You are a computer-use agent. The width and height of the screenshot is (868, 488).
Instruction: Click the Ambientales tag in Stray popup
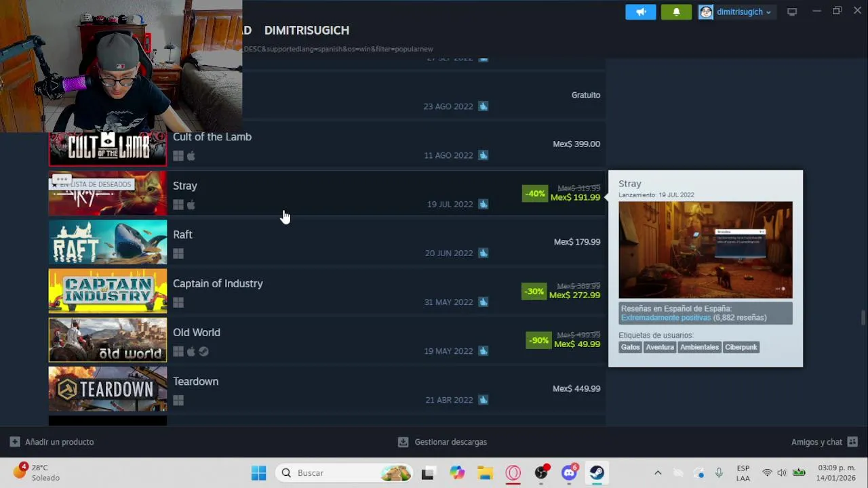[x=699, y=347]
